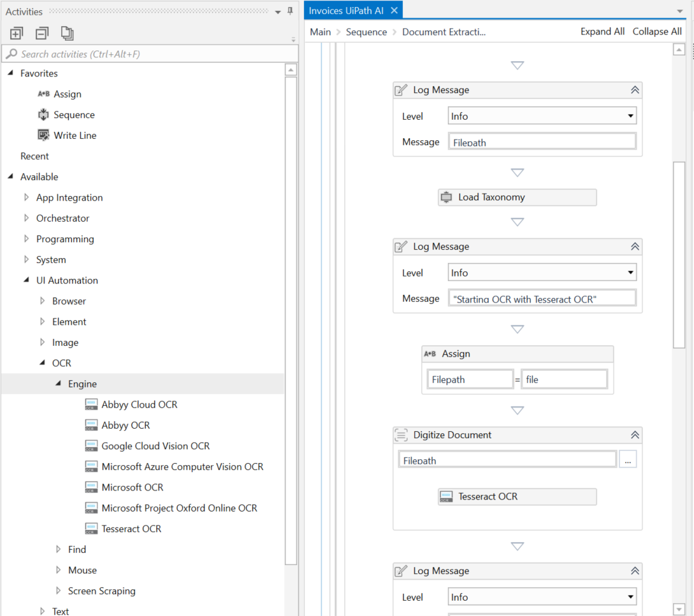The height and width of the screenshot is (616, 694).
Task: Switch to Invoices UiPath AI tab
Action: coord(346,11)
